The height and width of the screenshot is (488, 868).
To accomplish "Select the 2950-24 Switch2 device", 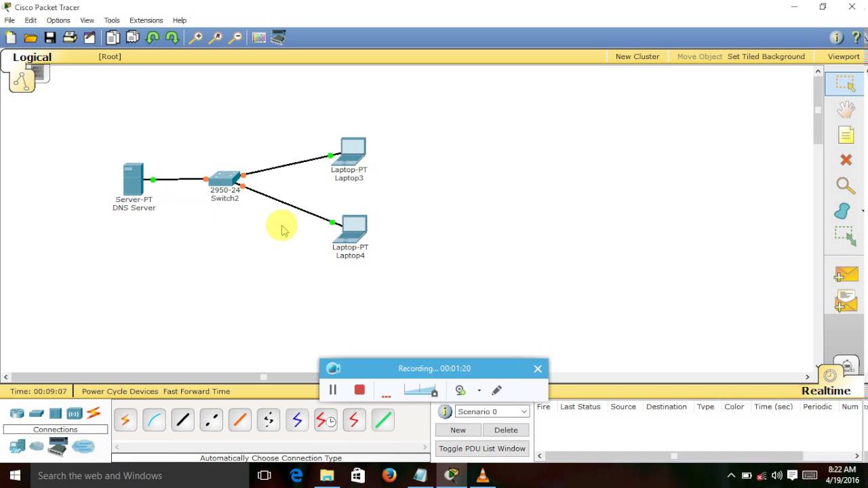I will click(224, 179).
